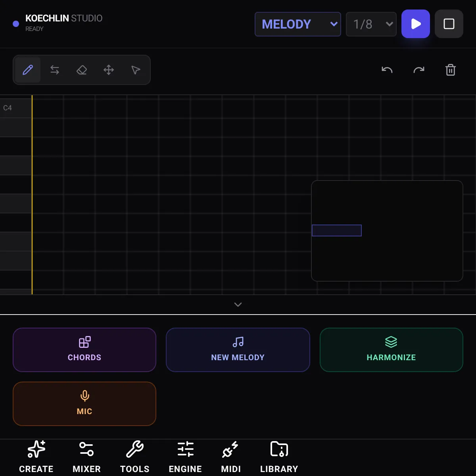Open the LIBRARY section

(279, 457)
